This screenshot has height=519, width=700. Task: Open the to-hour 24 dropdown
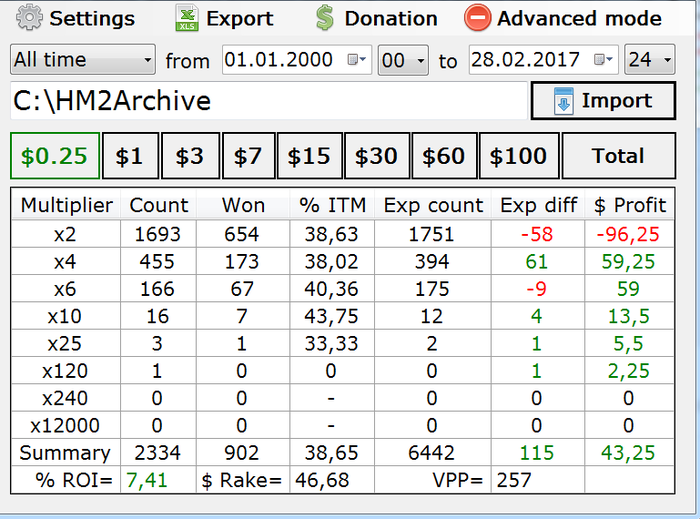tap(650, 59)
